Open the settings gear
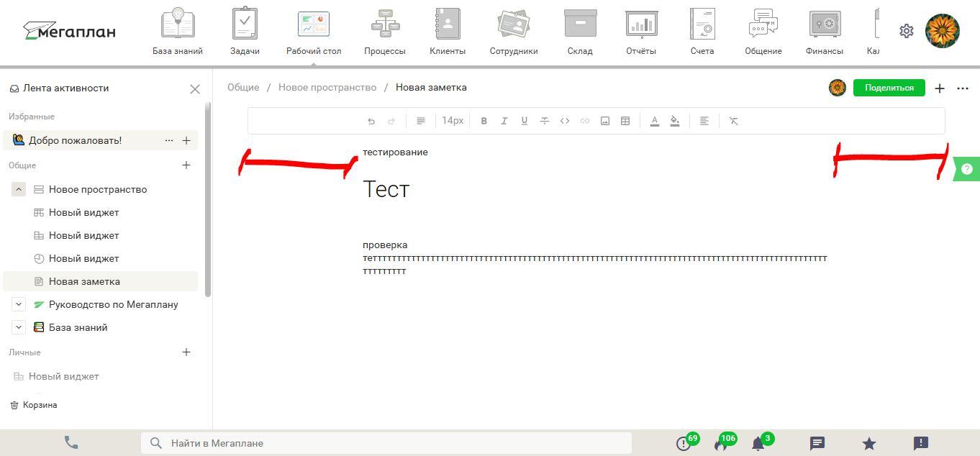The height and width of the screenshot is (456, 980). coord(907,31)
